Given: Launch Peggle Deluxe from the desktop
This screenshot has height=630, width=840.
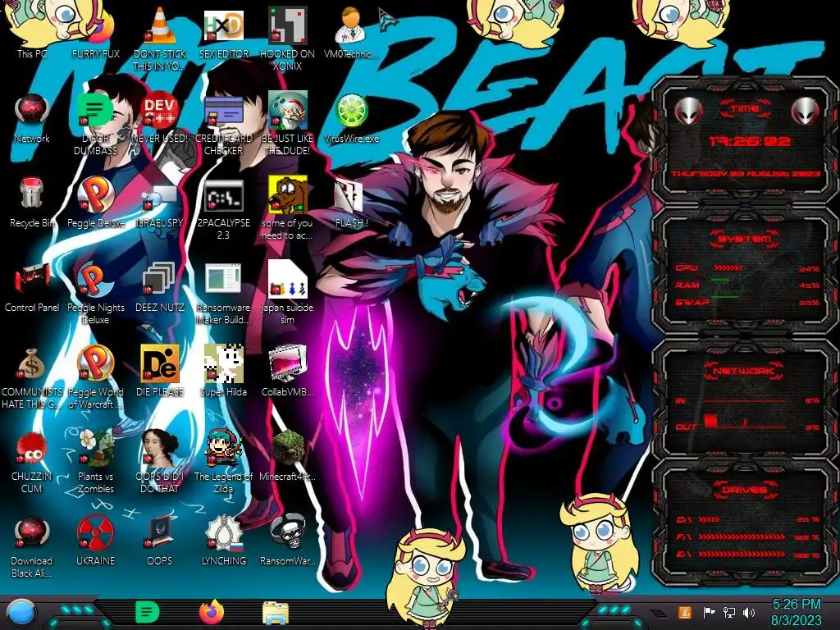Looking at the screenshot, I should (x=95, y=203).
